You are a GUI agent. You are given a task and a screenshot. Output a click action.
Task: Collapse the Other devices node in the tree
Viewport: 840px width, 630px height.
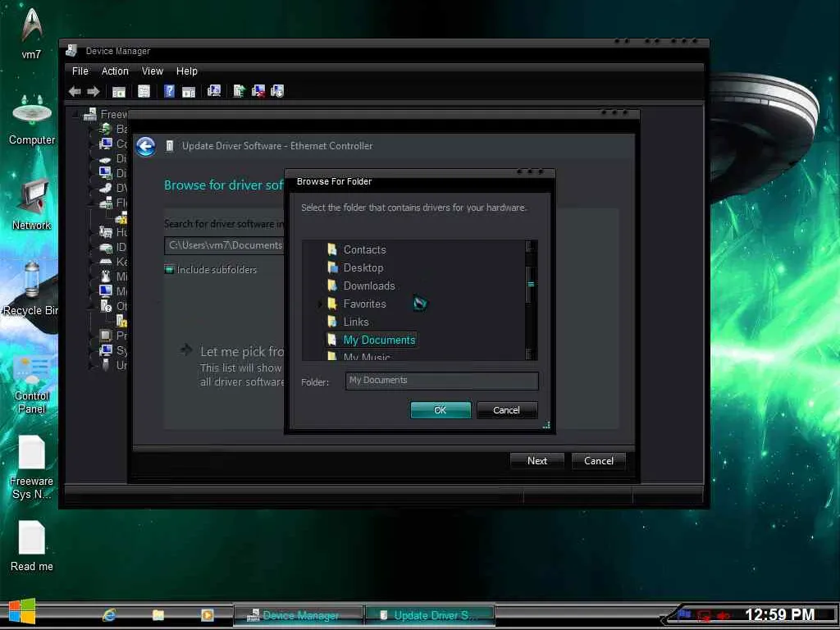pos(92,307)
